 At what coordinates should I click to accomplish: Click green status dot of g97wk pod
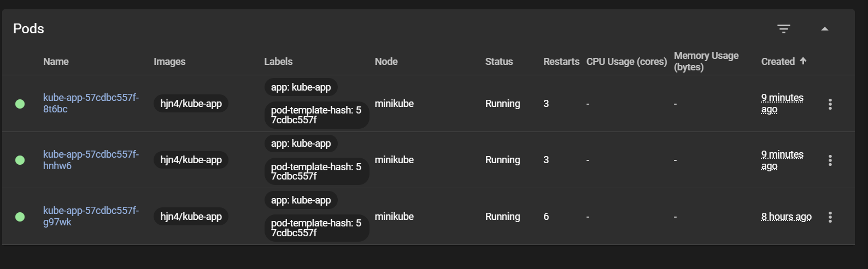(x=20, y=217)
